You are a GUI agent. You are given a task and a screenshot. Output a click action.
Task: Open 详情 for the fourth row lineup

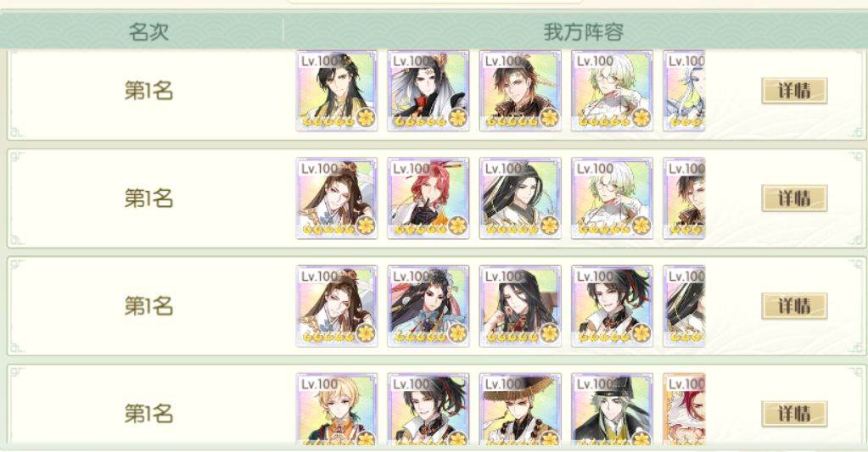[794, 414]
